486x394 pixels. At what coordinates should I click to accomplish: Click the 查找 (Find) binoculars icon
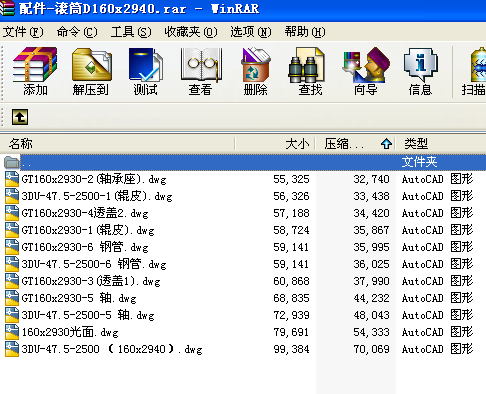(x=306, y=65)
